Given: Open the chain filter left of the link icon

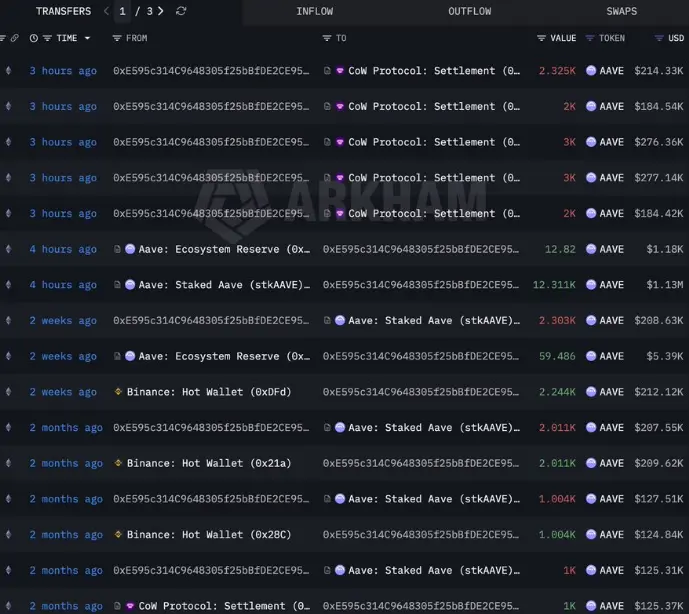Looking at the screenshot, I should (3, 38).
